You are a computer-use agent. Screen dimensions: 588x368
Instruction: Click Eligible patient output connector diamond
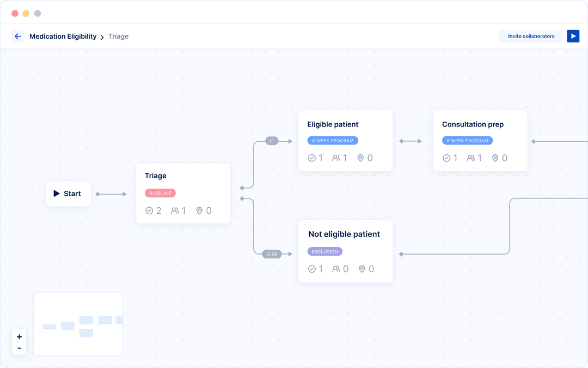pos(401,141)
